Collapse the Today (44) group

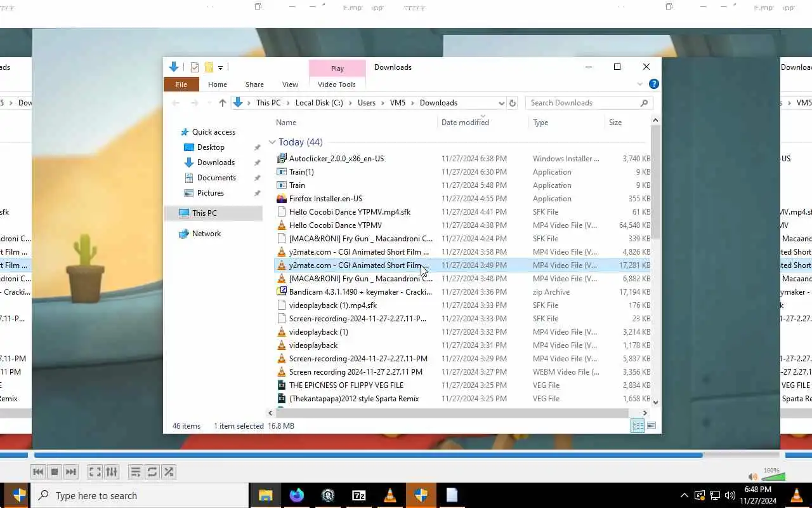[272, 142]
